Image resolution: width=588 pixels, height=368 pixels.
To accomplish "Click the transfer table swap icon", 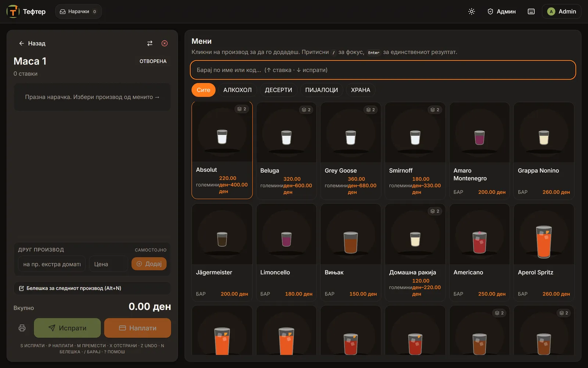I will pyautogui.click(x=150, y=43).
